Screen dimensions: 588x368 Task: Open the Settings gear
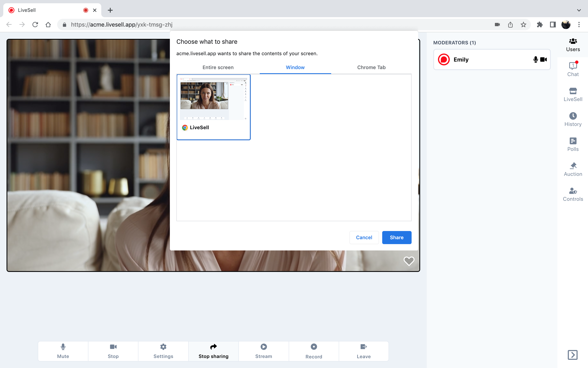(163, 351)
